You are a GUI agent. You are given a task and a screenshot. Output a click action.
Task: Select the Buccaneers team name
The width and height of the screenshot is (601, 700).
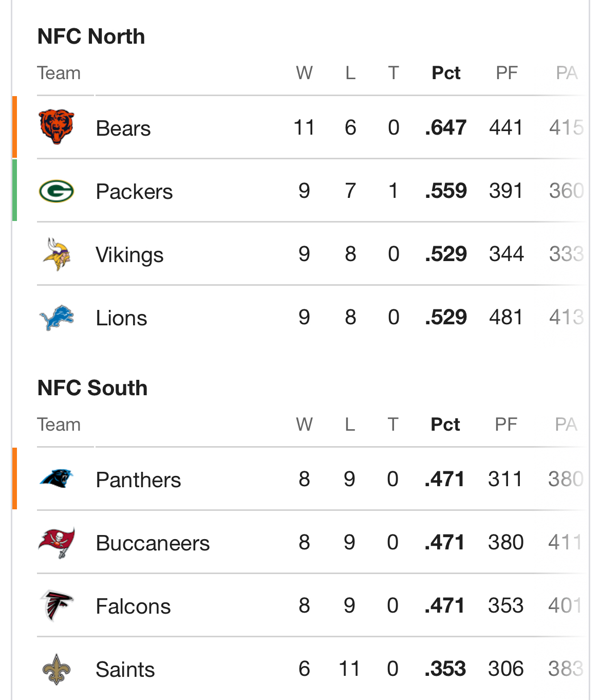coord(153,543)
